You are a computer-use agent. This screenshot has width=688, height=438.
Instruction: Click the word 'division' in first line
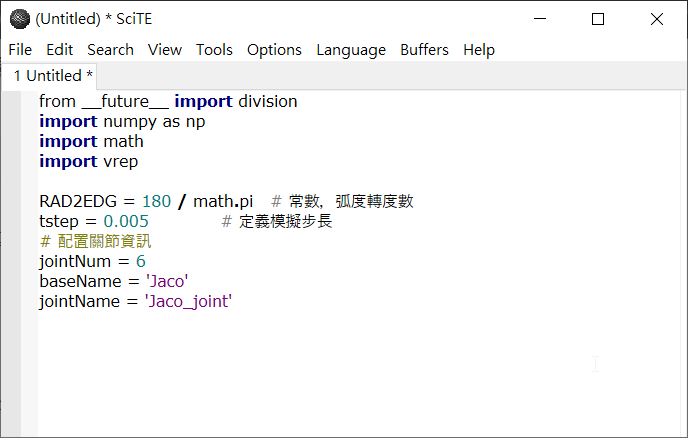click(x=268, y=101)
